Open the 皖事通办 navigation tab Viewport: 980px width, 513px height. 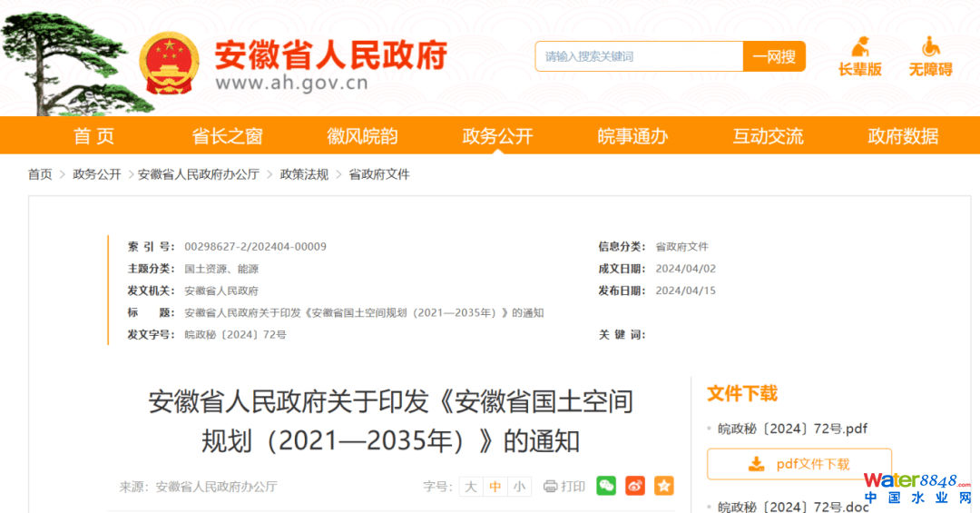click(632, 136)
